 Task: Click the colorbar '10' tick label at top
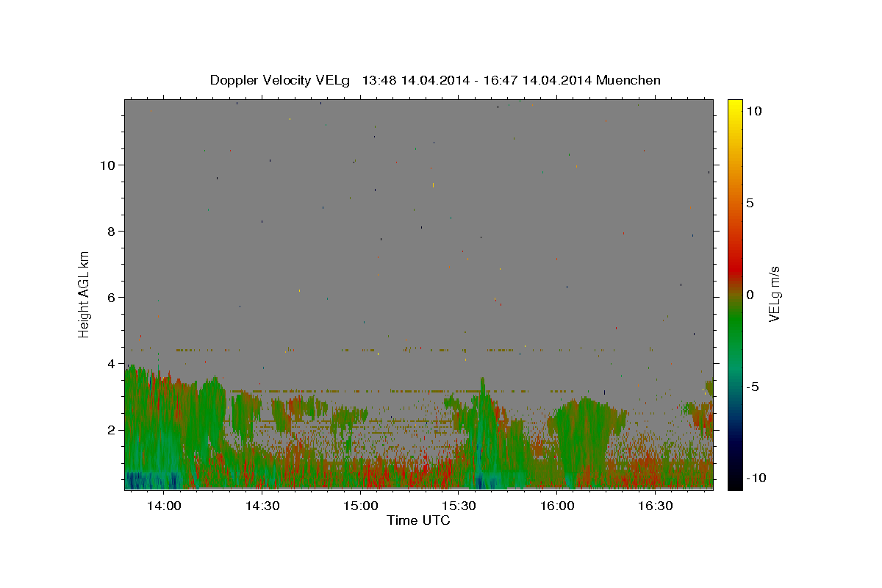tap(753, 110)
